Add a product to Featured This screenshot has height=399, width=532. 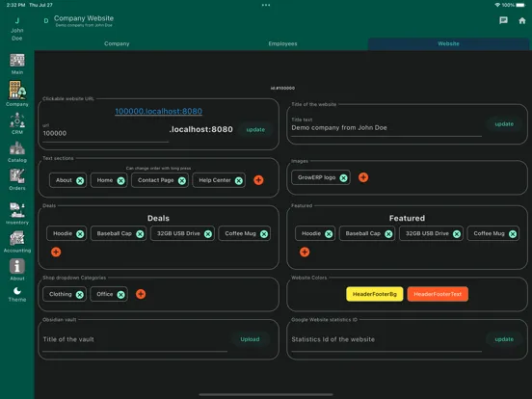point(305,253)
